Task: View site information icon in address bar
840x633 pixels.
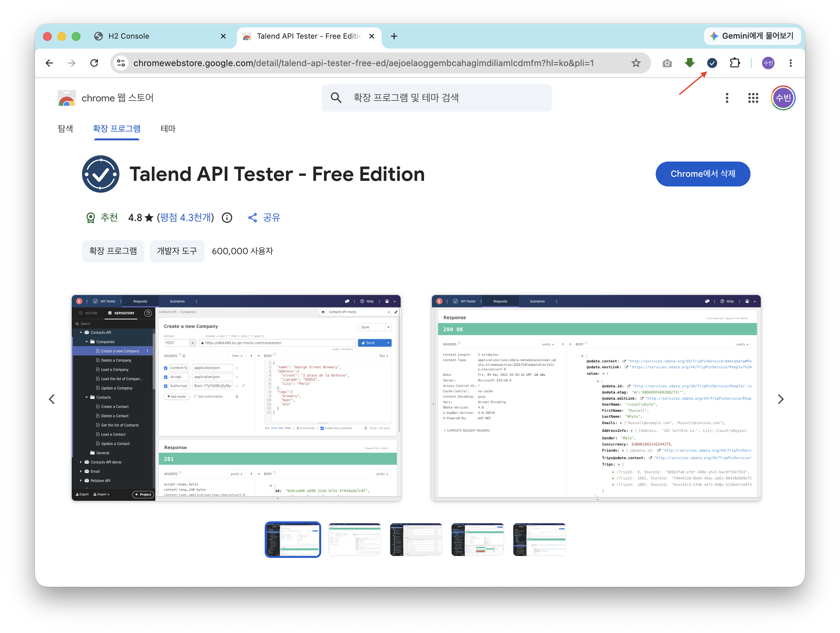Action: click(x=121, y=63)
